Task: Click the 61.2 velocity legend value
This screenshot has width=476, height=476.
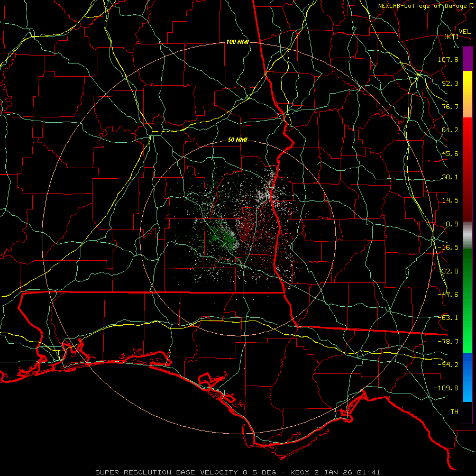Action: pyautogui.click(x=450, y=130)
